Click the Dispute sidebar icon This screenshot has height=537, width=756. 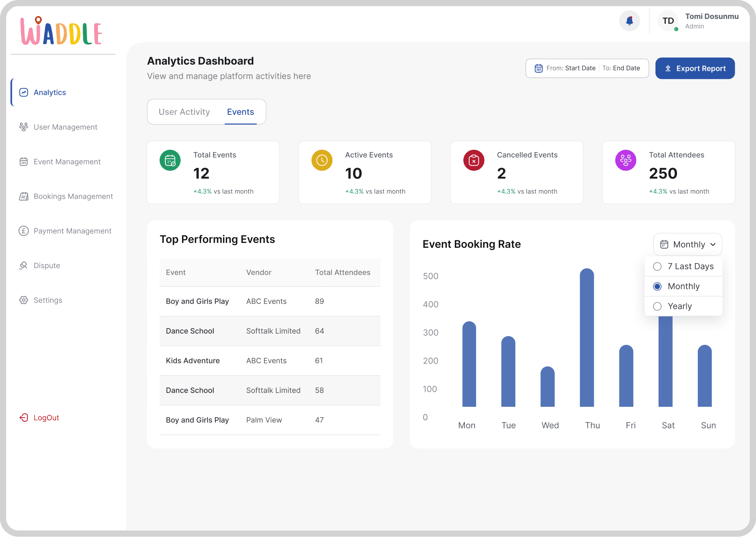click(24, 265)
